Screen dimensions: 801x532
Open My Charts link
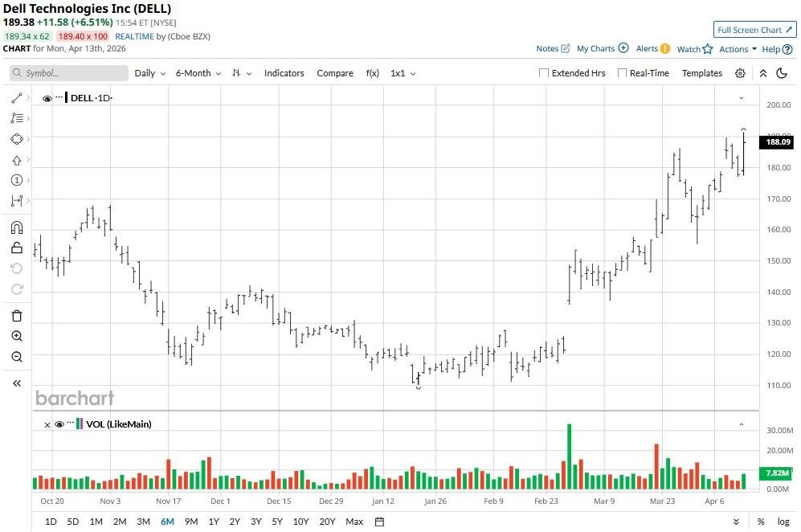(x=603, y=48)
